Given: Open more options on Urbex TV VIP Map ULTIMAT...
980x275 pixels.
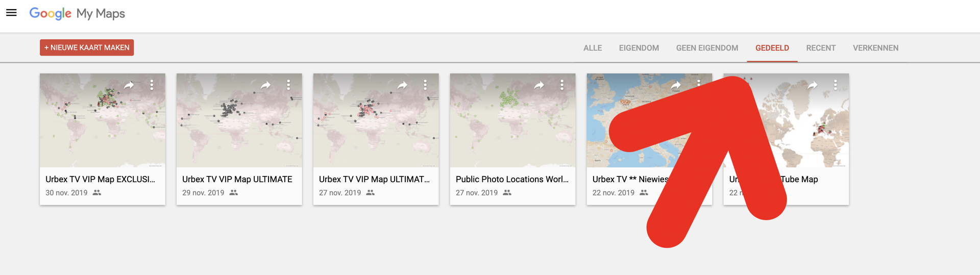Looking at the screenshot, I should (425, 85).
